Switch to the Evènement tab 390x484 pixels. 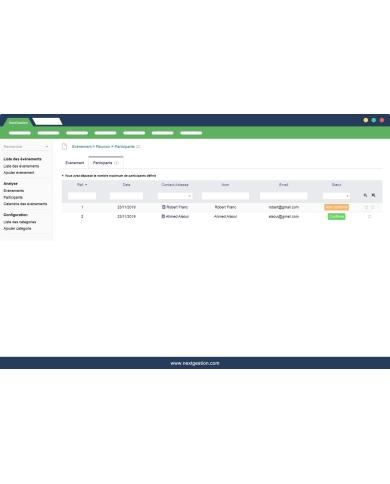(75, 163)
